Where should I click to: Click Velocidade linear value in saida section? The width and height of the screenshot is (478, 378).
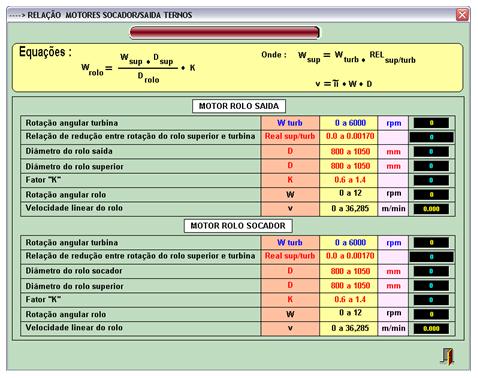point(431,209)
